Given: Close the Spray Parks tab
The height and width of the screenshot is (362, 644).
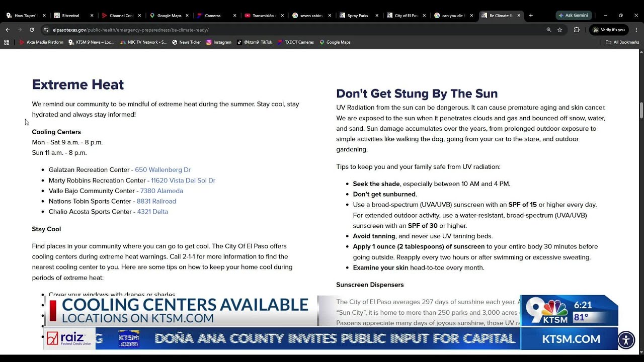Looking at the screenshot, I should click(377, 16).
